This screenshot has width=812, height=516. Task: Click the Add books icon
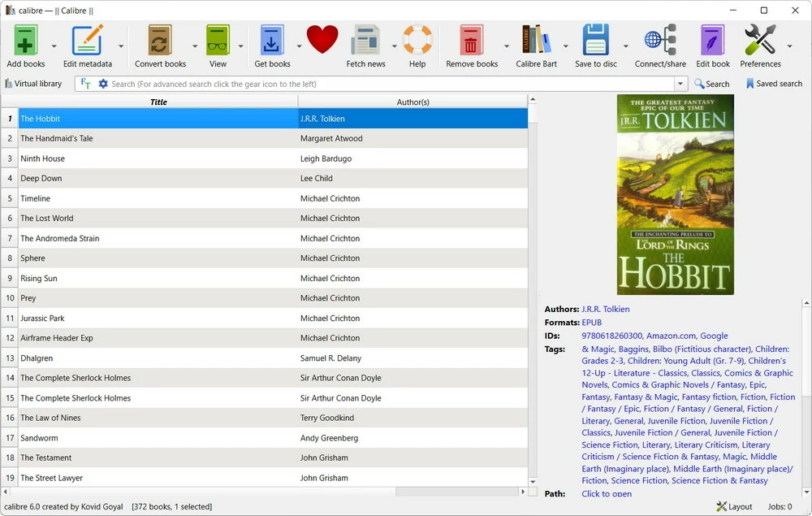click(x=25, y=41)
